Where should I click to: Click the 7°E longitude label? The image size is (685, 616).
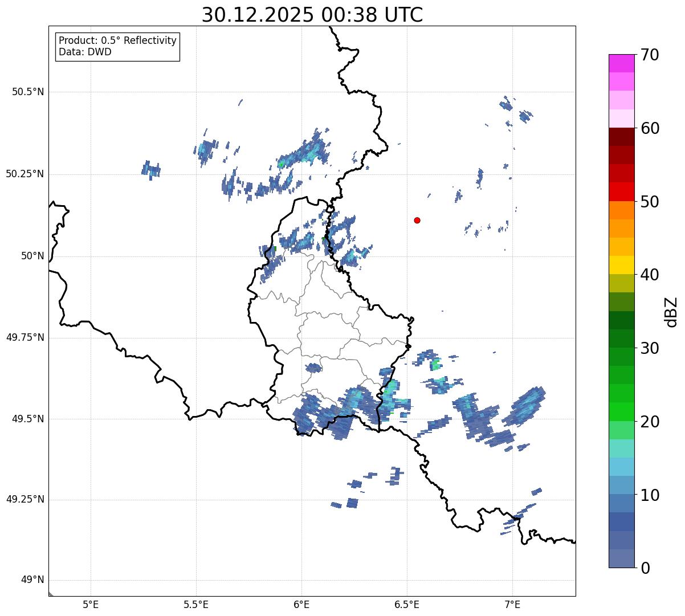coord(512,604)
